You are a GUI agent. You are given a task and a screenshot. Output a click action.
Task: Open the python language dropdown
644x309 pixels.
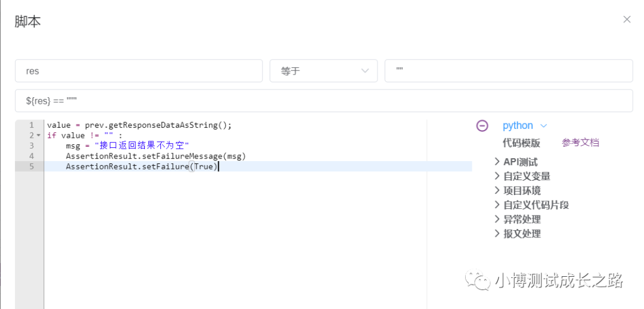pyautogui.click(x=525, y=126)
